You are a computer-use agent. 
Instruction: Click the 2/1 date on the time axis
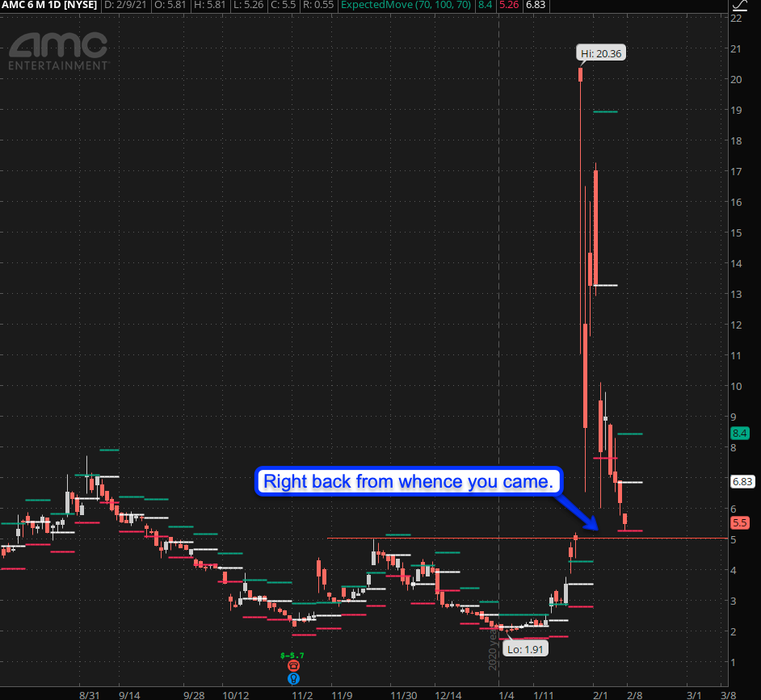pyautogui.click(x=600, y=694)
